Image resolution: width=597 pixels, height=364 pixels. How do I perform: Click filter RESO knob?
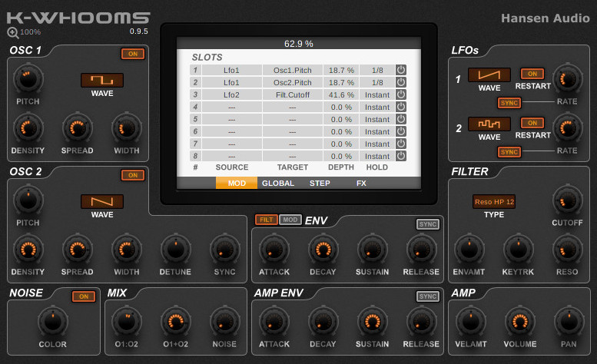click(x=567, y=249)
